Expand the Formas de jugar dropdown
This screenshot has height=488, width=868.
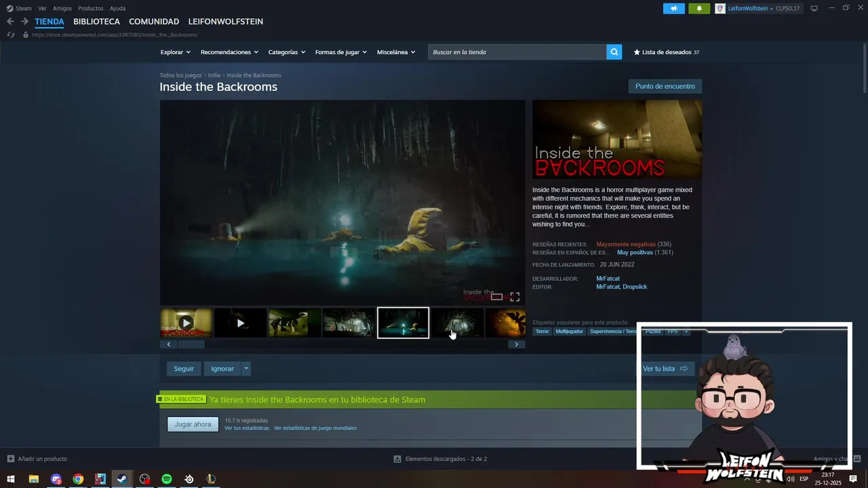click(340, 52)
